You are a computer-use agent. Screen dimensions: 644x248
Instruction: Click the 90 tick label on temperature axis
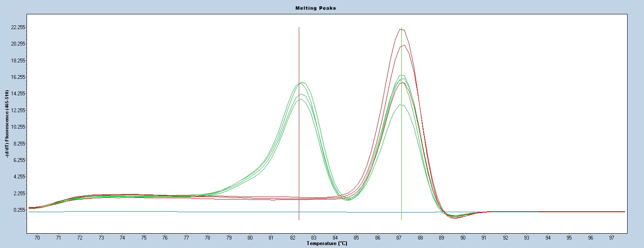pos(463,238)
